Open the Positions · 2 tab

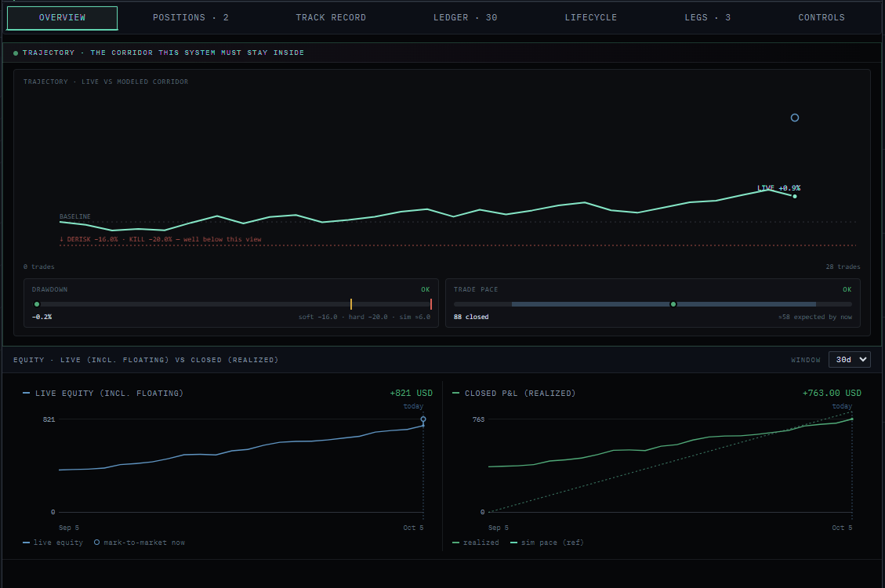pos(190,17)
